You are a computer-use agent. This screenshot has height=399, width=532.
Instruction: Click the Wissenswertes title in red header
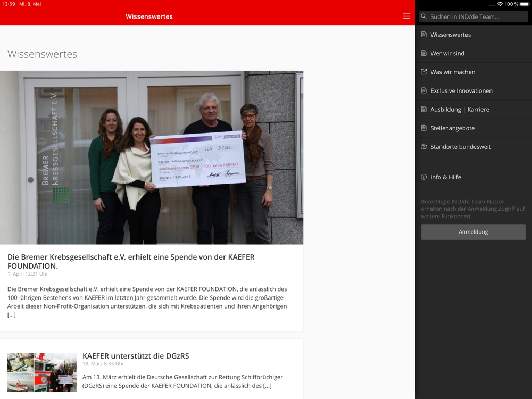[149, 16]
